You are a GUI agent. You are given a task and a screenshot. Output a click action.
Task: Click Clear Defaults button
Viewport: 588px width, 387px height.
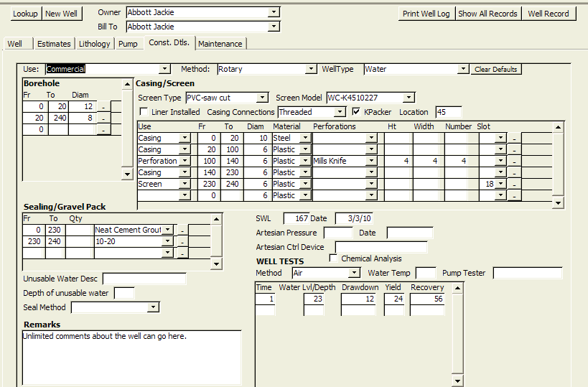pyautogui.click(x=496, y=70)
